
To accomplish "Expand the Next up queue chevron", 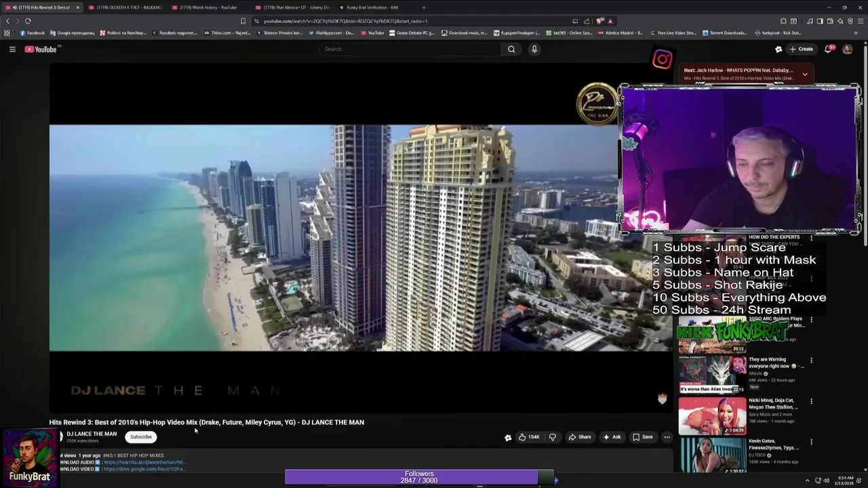I will tap(805, 74).
